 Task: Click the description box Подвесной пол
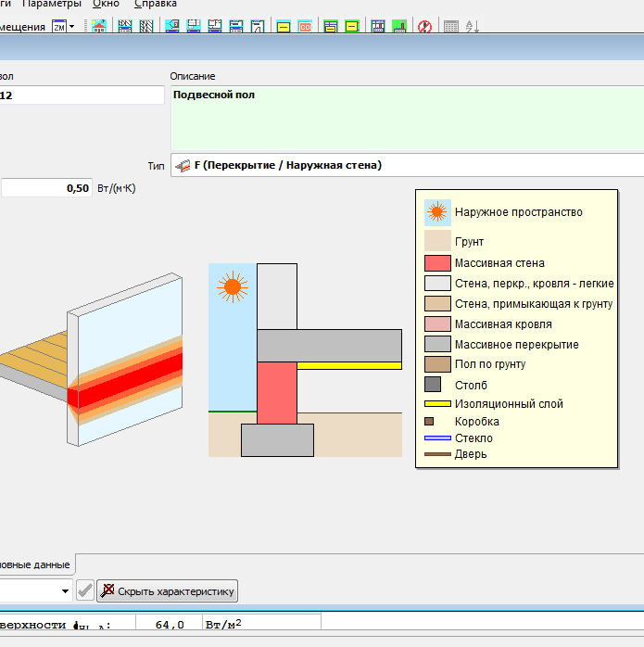point(407,118)
